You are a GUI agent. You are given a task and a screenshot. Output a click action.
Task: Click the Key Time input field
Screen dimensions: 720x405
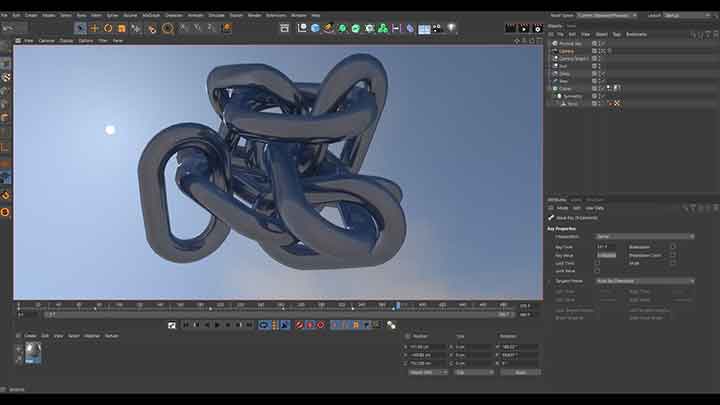606,247
